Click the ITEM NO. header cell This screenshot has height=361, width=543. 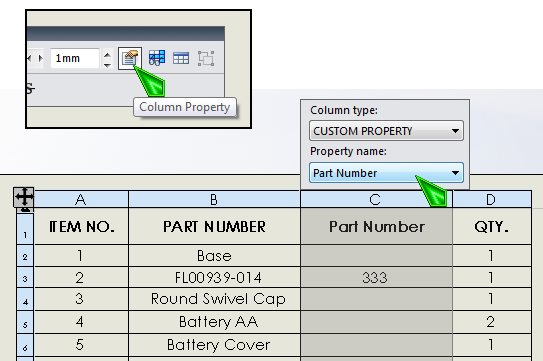(x=81, y=227)
